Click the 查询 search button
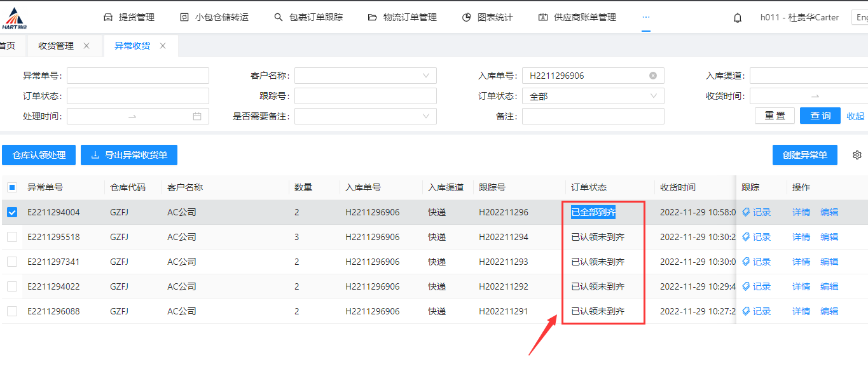 coord(820,116)
